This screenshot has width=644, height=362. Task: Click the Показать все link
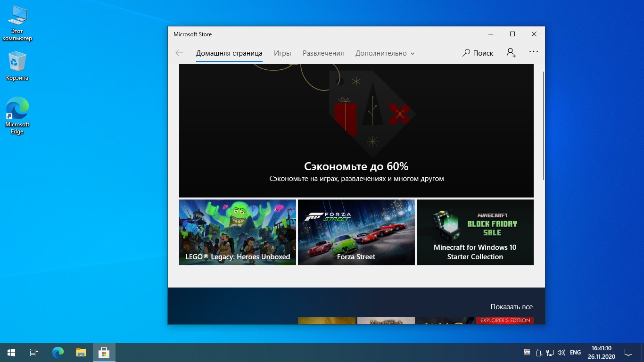click(512, 307)
